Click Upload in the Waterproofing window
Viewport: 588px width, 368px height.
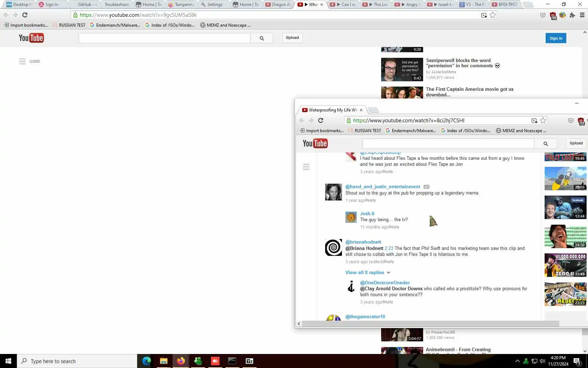coord(576,143)
